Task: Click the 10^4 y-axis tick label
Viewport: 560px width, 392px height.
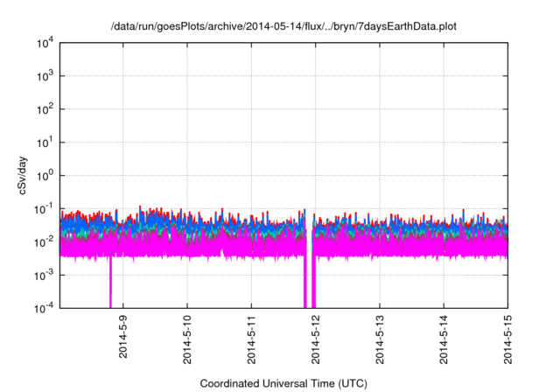Action: coord(45,43)
